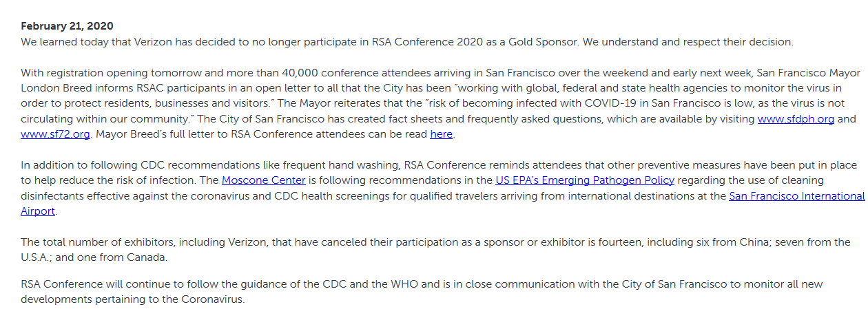This screenshot has width=868, height=320.
Task: Follow the San Francisco International Airport link
Action: pyautogui.click(x=796, y=196)
